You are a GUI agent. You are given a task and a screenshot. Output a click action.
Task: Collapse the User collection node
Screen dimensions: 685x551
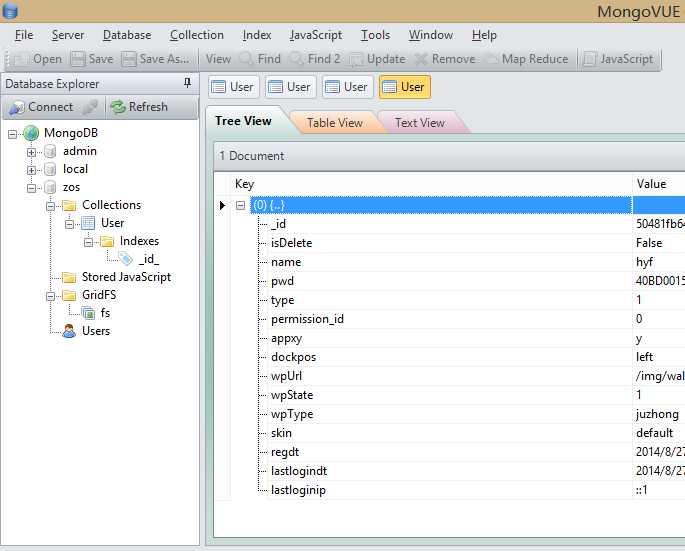tap(69, 224)
